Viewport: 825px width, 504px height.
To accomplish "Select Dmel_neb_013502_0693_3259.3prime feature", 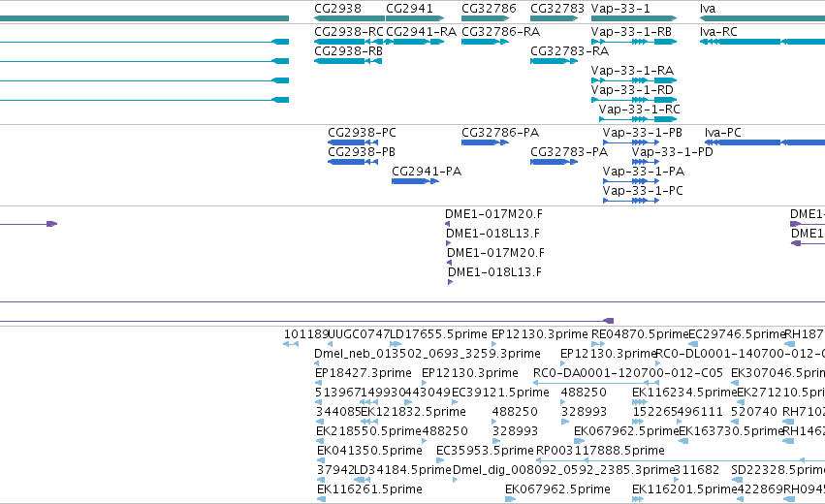I will tap(428, 354).
